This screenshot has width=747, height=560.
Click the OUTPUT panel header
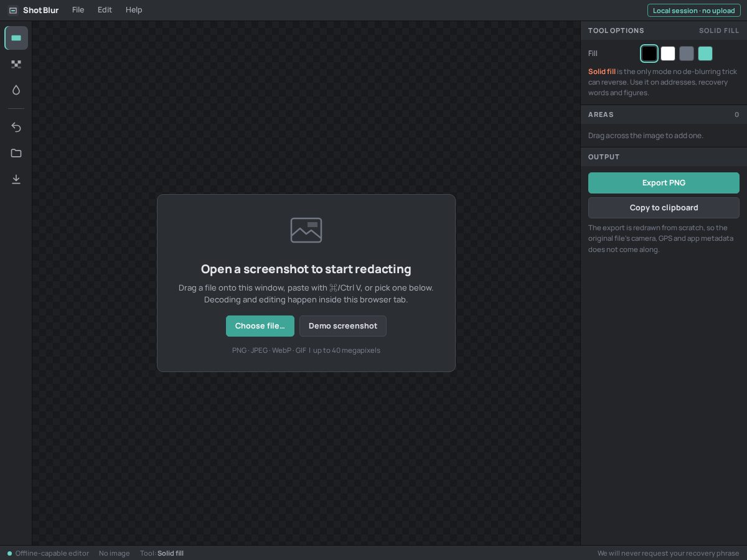point(664,157)
